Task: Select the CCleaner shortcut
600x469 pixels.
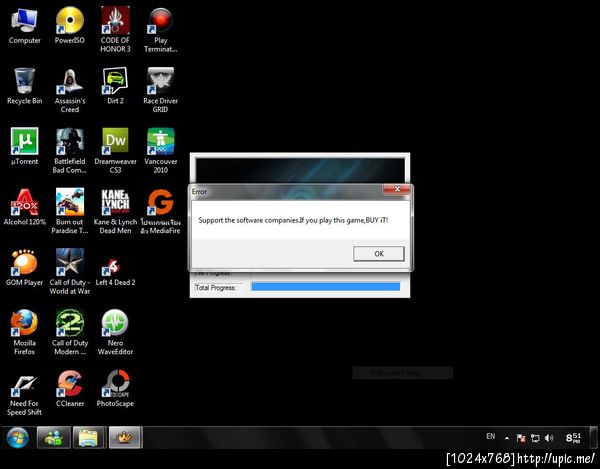Action: (x=70, y=388)
